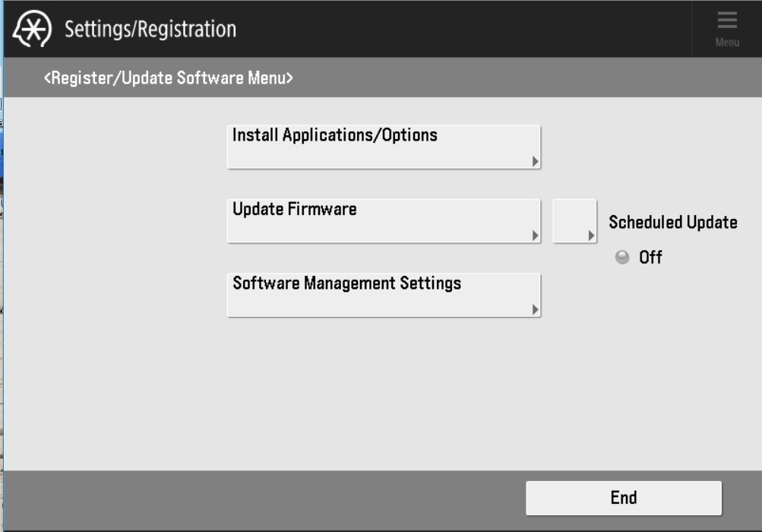The height and width of the screenshot is (532, 762).
Task: Open Update Firmware submenu
Action: 383,221
